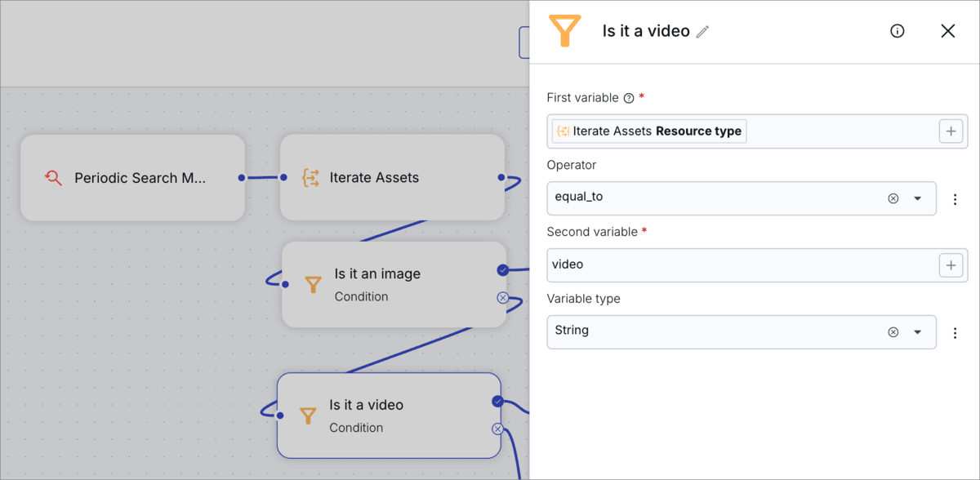Screen dimensions: 980x480
Task: Click true output of Is it an image
Action: (502, 270)
